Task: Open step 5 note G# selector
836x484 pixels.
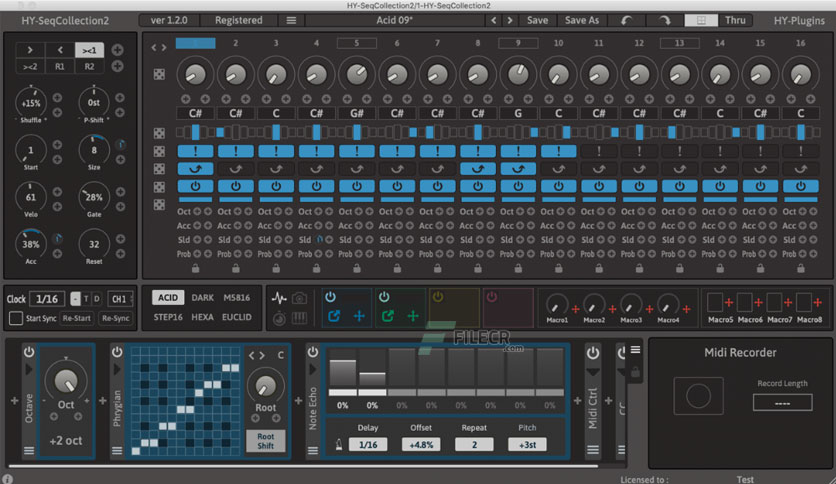Action: 357,113
